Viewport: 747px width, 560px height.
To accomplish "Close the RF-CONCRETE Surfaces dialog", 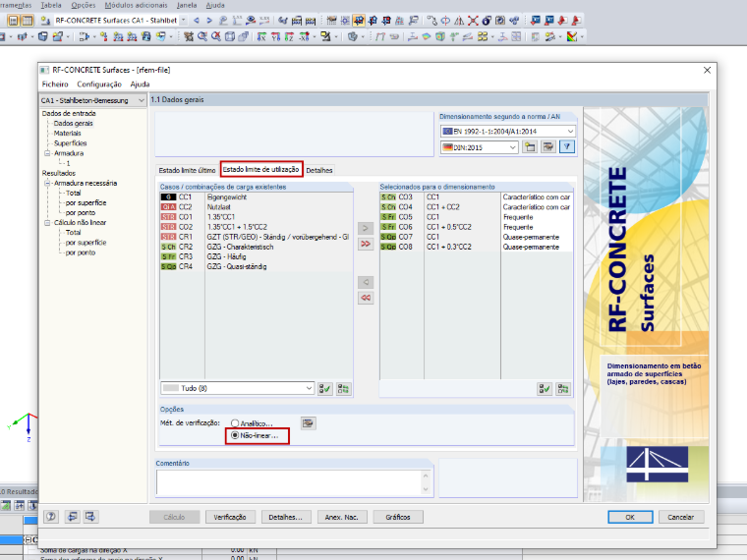I will (707, 70).
